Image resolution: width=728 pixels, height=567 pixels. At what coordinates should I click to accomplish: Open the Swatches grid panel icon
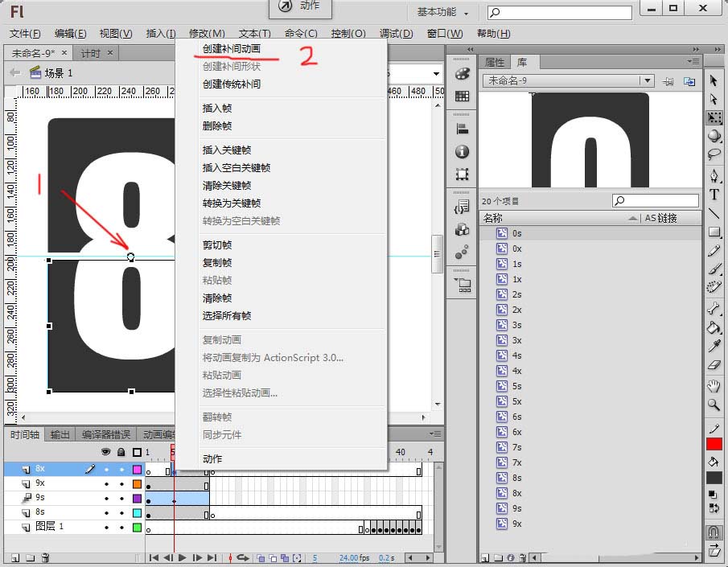click(x=462, y=97)
